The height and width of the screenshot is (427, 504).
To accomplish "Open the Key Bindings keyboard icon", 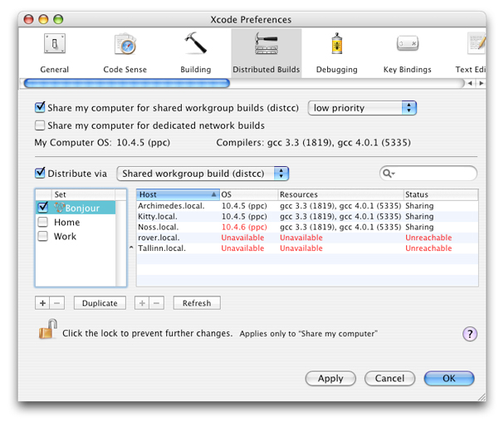I will (x=408, y=43).
